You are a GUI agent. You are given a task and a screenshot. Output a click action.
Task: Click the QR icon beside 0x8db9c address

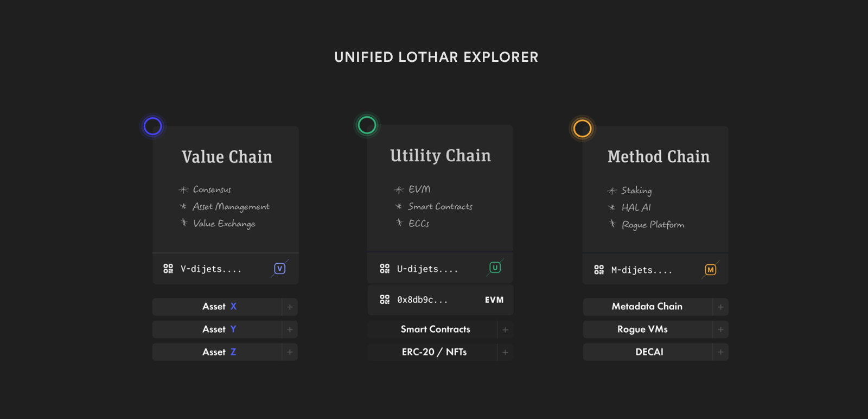coord(385,300)
